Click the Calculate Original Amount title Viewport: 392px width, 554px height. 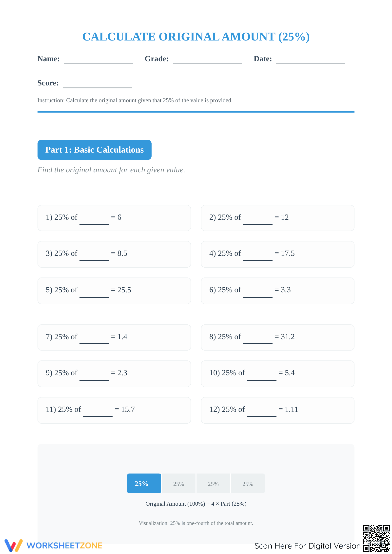point(196,37)
